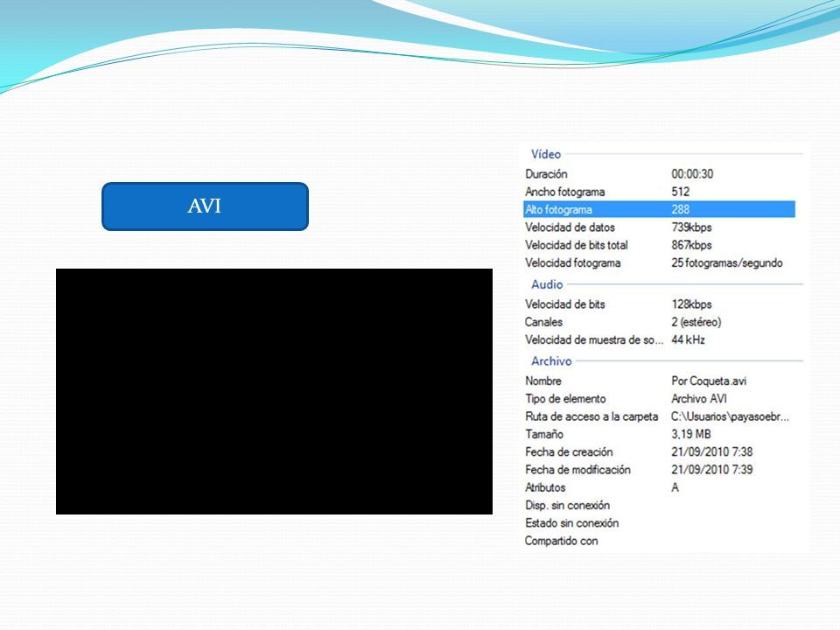Click the total bitrate value 867kbps
This screenshot has width=840, height=630.
[x=691, y=245]
